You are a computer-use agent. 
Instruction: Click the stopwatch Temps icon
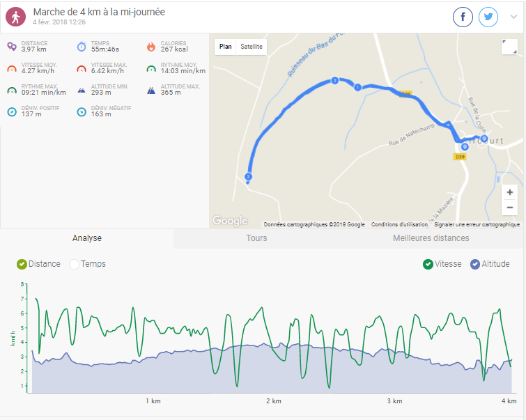pyautogui.click(x=82, y=47)
